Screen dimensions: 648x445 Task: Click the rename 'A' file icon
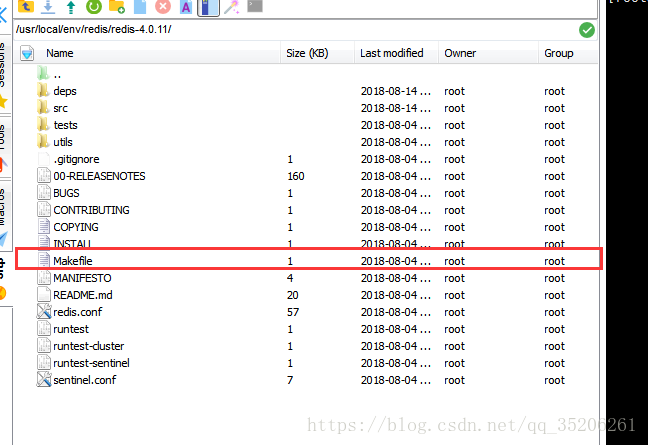pos(186,7)
